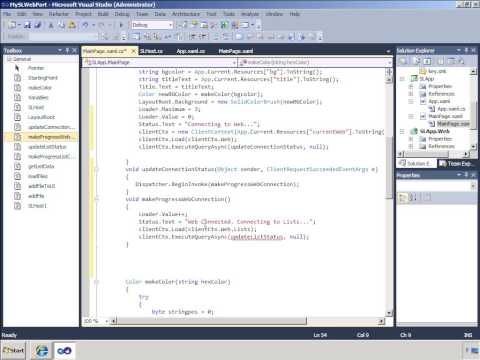
Task: Collapse the updateConnectionStatus method outline
Action: click(96, 169)
